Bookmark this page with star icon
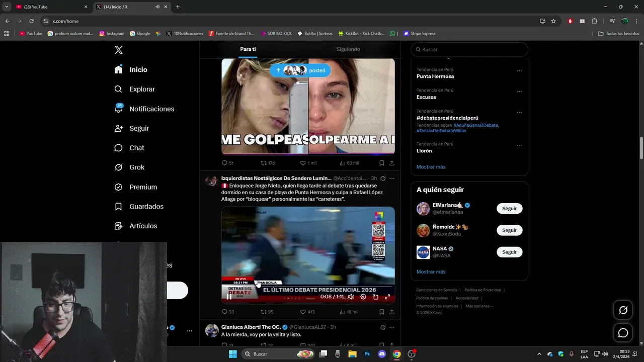Screen dimensions: 644x362 [553, 21]
